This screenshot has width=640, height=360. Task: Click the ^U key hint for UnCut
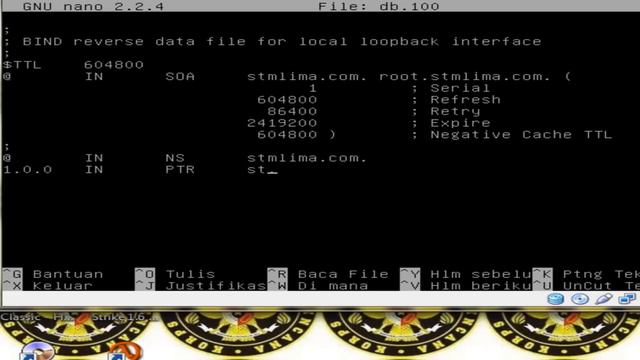[542, 285]
